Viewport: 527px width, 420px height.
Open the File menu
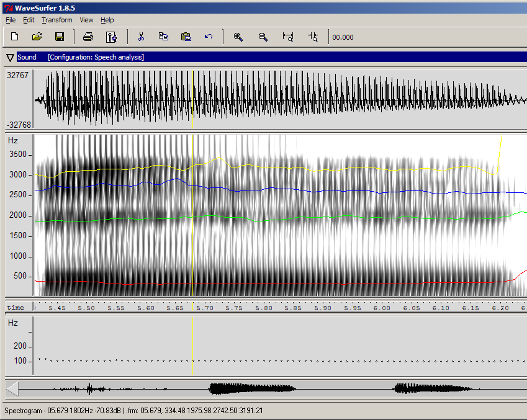(11, 20)
